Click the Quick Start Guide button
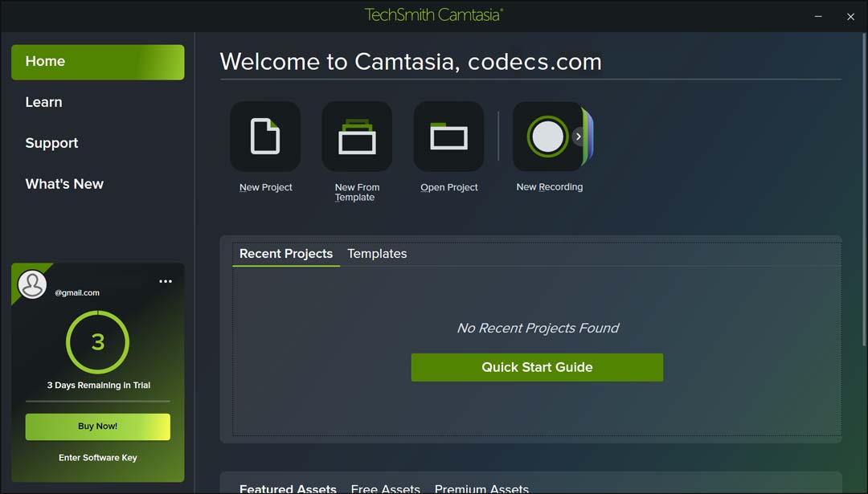 (537, 367)
